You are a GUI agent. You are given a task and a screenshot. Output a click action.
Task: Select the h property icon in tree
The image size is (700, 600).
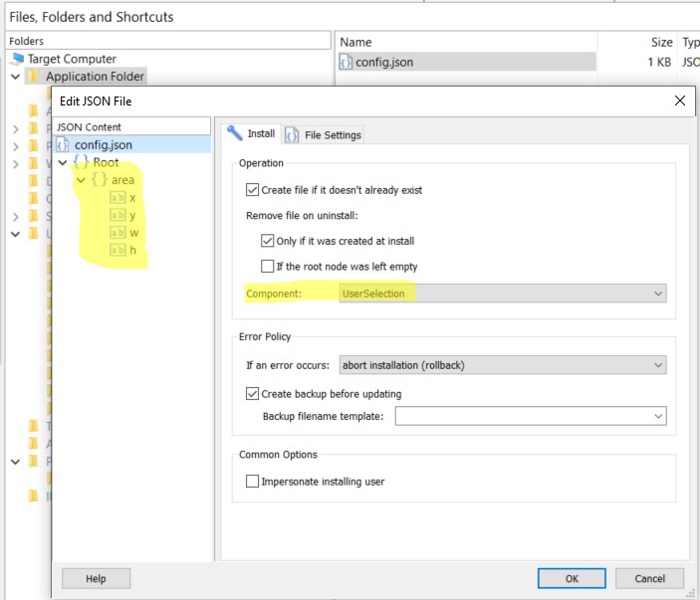tap(117, 251)
